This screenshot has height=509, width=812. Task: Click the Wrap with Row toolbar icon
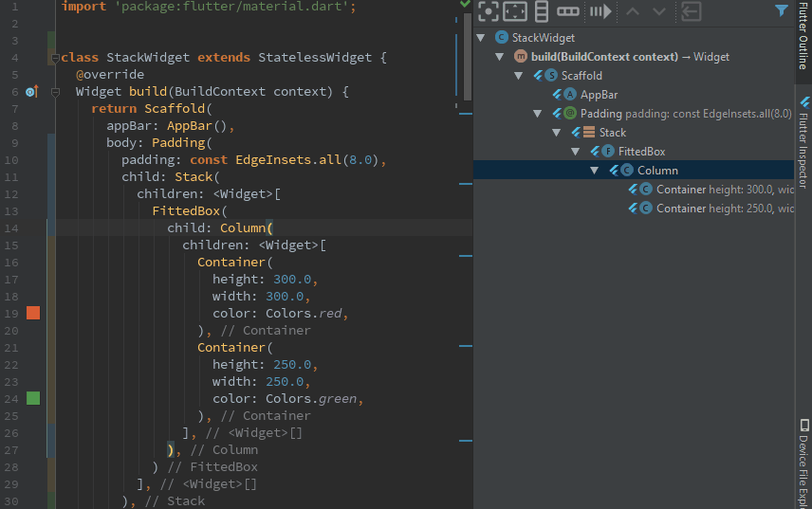click(568, 11)
